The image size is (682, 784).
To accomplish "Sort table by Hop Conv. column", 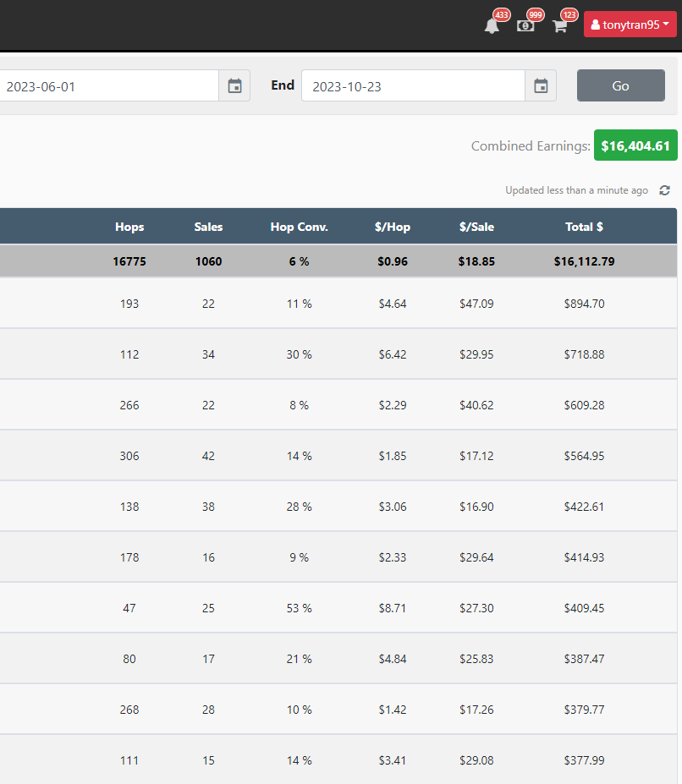I will pyautogui.click(x=300, y=227).
